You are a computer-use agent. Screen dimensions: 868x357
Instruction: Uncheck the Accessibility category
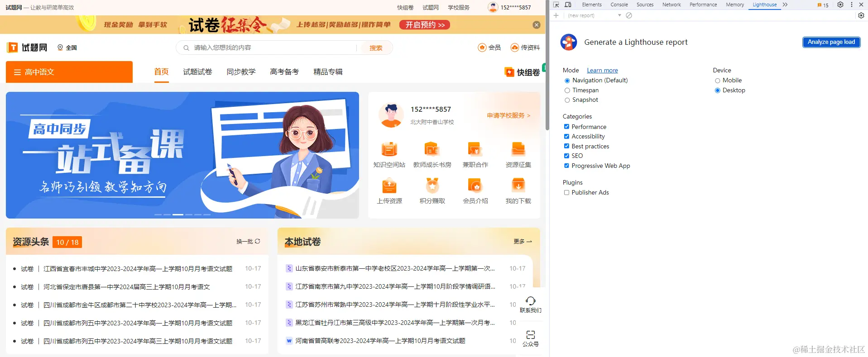click(x=566, y=136)
